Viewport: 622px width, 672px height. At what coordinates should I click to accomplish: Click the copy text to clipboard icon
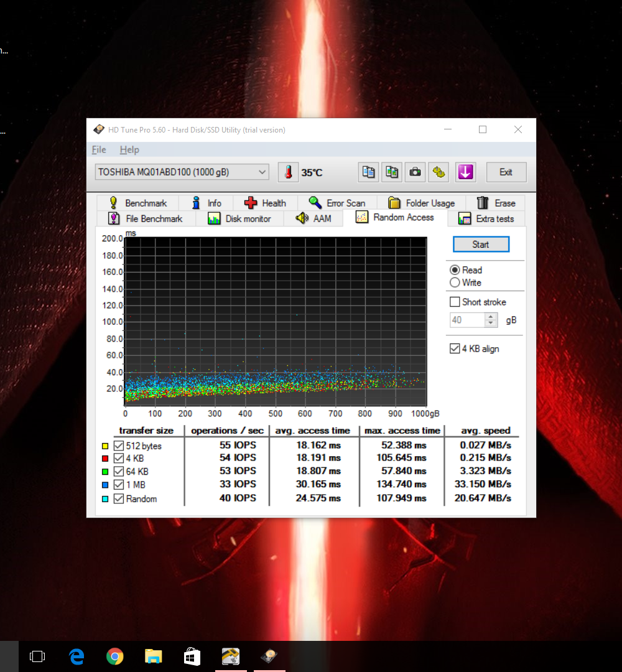pos(368,172)
